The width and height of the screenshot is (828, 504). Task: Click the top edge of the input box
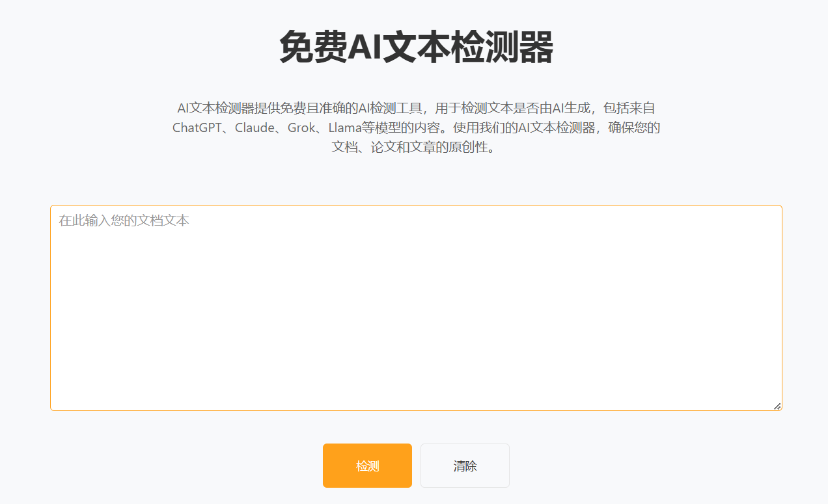coord(416,205)
